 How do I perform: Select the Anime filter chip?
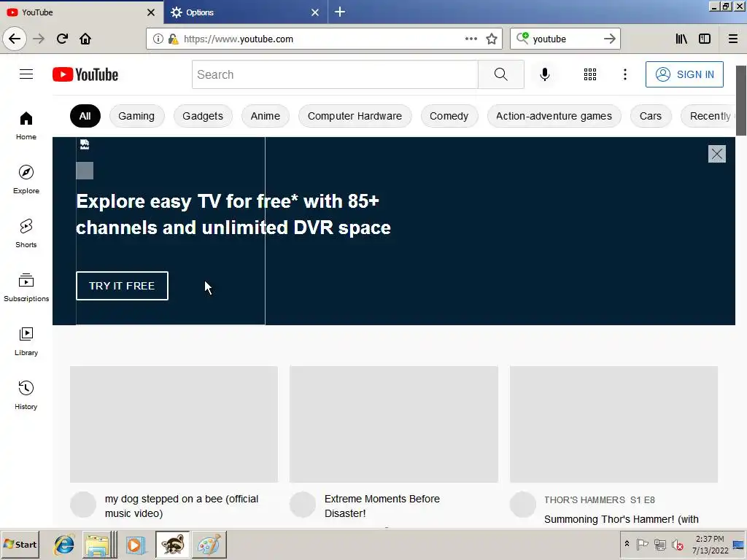[x=266, y=116]
